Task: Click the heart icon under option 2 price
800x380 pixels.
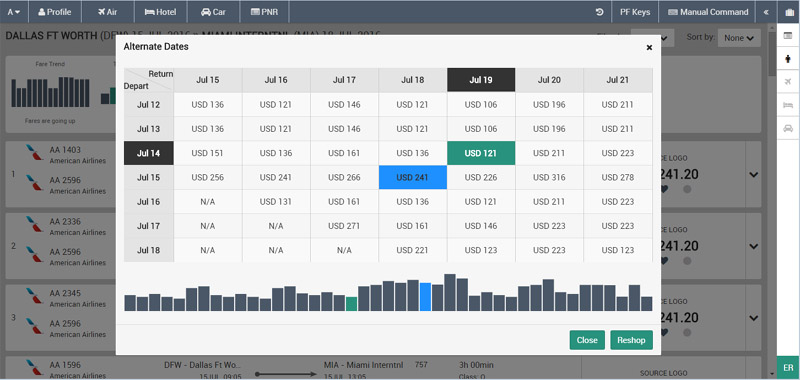Action: pos(664,261)
